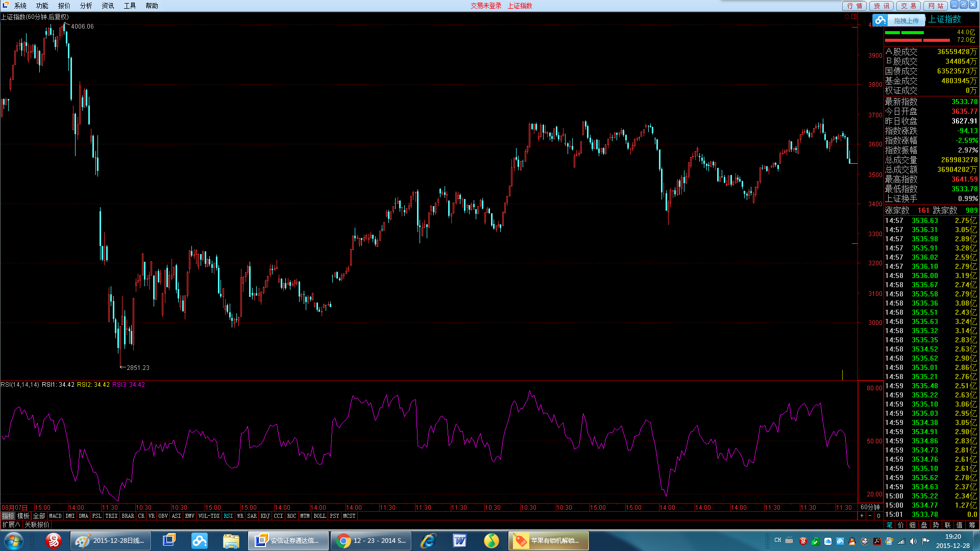The width and height of the screenshot is (980, 551).
Task: Switch indicator to DMA
Action: pos(84,516)
